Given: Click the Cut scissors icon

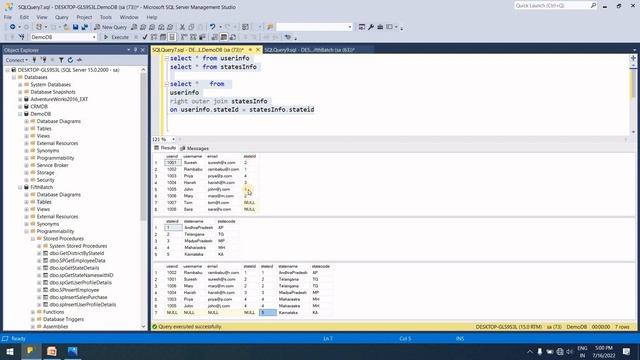Looking at the screenshot, I should coord(182,27).
